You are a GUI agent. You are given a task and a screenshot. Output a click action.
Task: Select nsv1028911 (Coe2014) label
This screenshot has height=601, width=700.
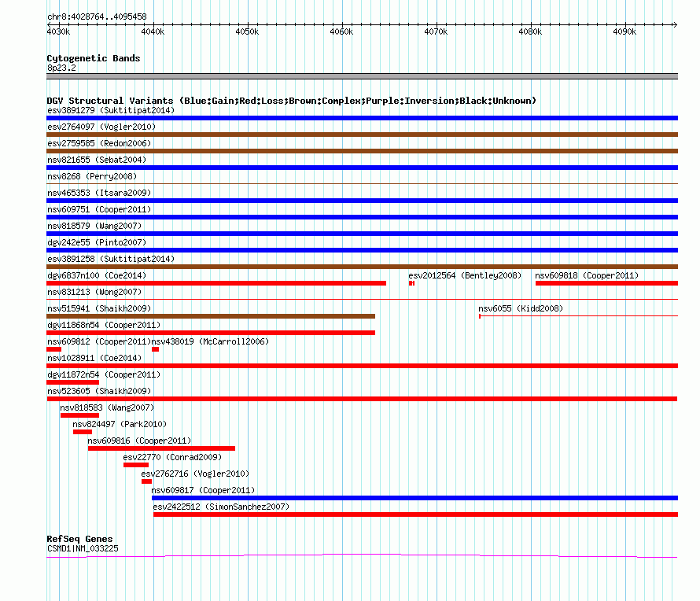coord(94,358)
